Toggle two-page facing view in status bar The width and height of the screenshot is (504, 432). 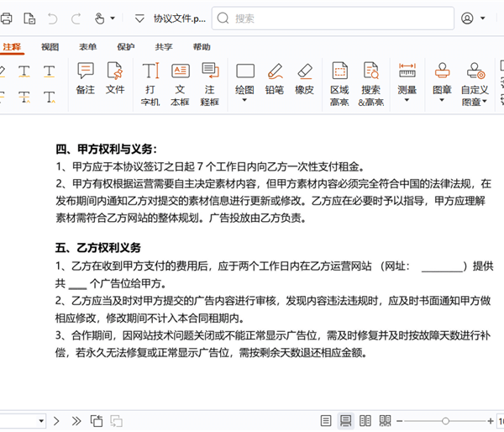click(365, 420)
